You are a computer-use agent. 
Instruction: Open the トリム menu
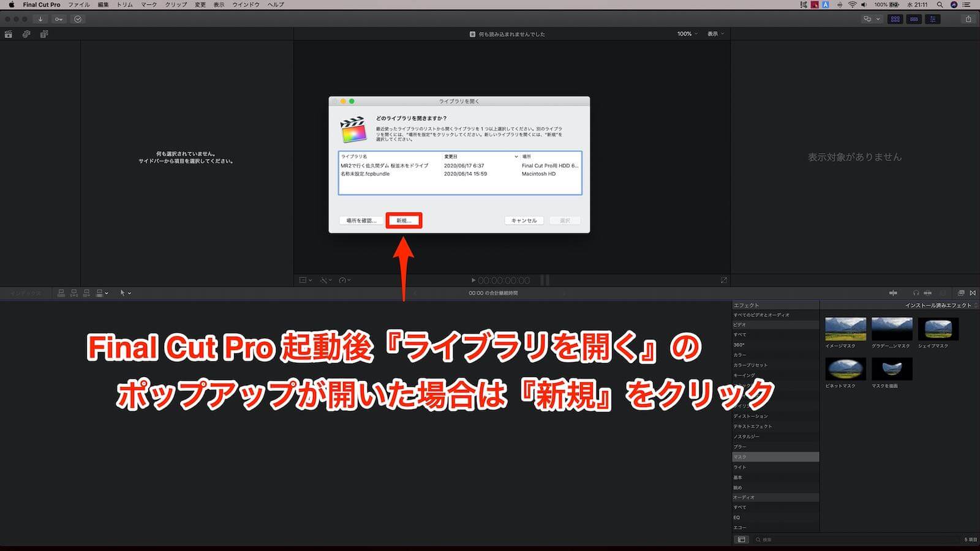tap(125, 4)
